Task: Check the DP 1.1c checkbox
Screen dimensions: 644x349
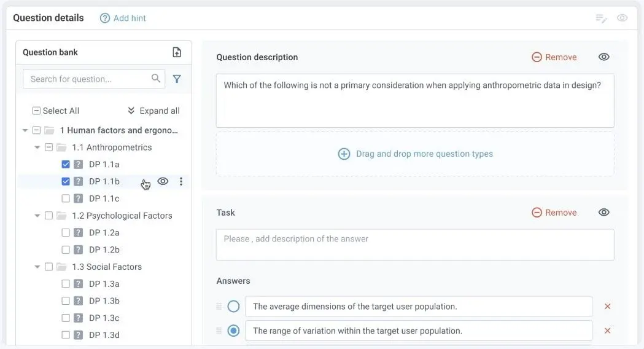Action: tap(66, 198)
